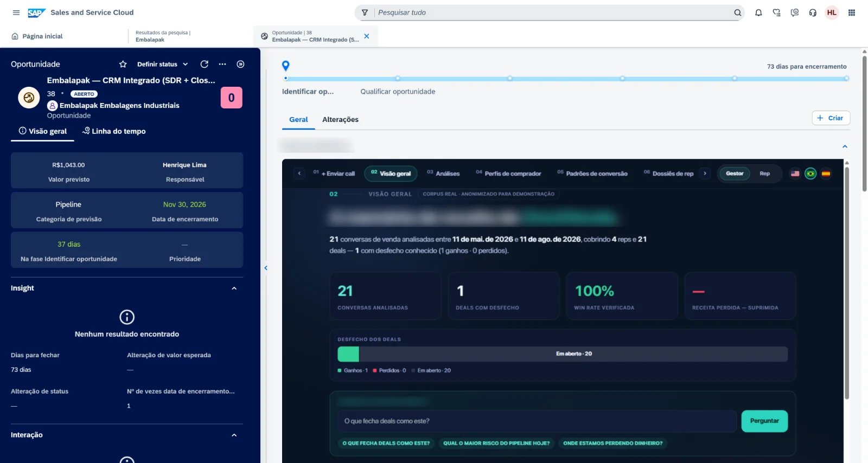The width and height of the screenshot is (868, 463).
Task: Select the Brazil flag language
Action: [810, 173]
